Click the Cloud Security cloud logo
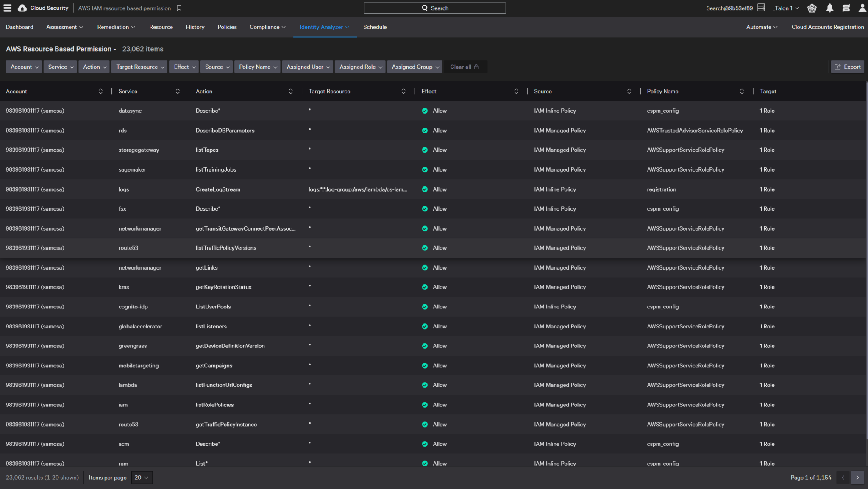 [22, 8]
